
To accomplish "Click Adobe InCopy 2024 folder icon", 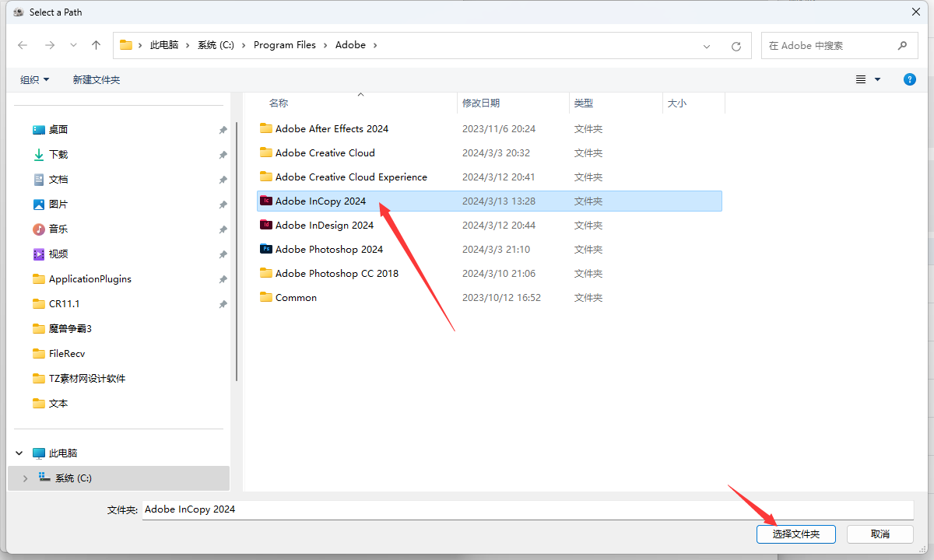I will [266, 201].
